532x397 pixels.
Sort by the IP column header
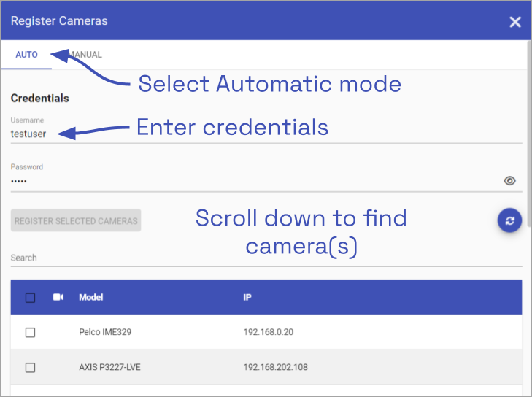coord(248,297)
